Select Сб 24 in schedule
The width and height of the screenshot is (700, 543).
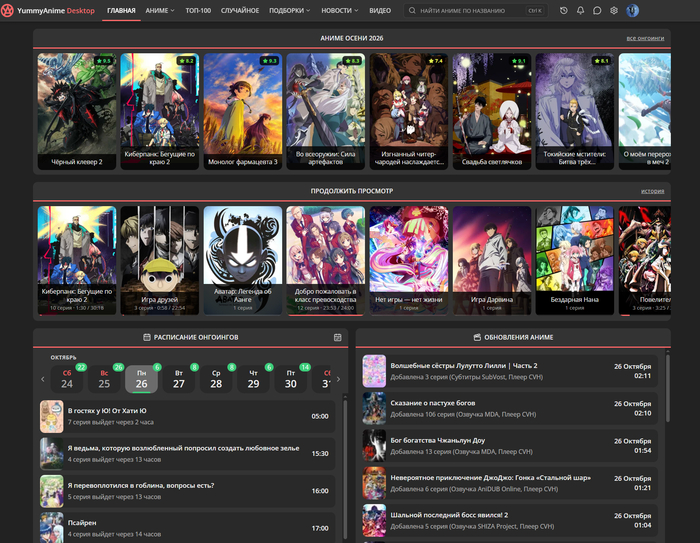(67, 379)
